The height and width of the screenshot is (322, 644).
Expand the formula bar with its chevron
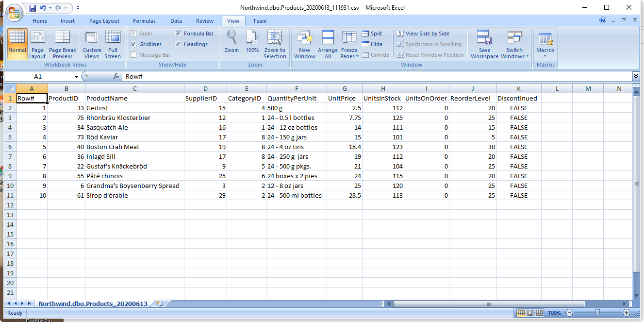[636, 76]
